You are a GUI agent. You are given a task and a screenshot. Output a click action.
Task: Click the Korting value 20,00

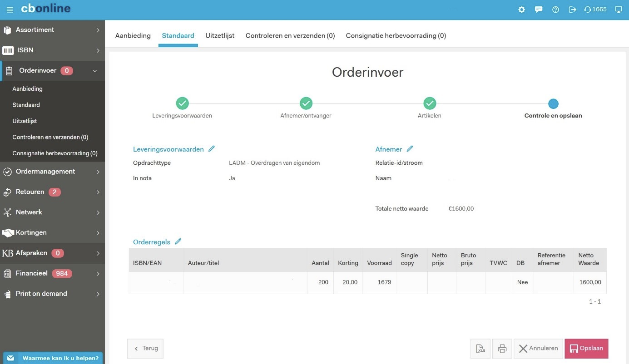click(x=350, y=282)
